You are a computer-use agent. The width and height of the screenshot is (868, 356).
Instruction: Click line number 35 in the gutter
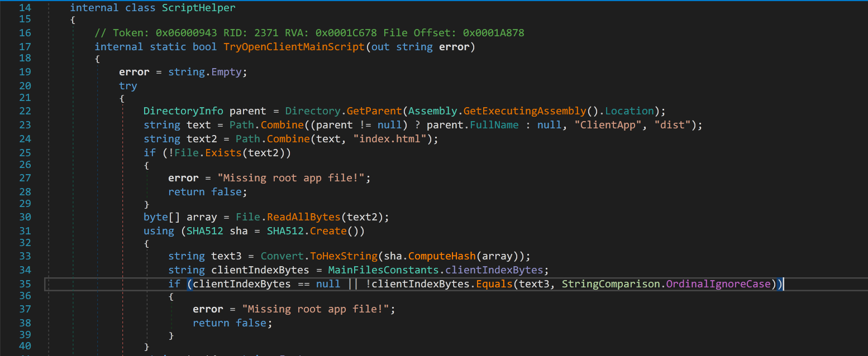tap(25, 283)
